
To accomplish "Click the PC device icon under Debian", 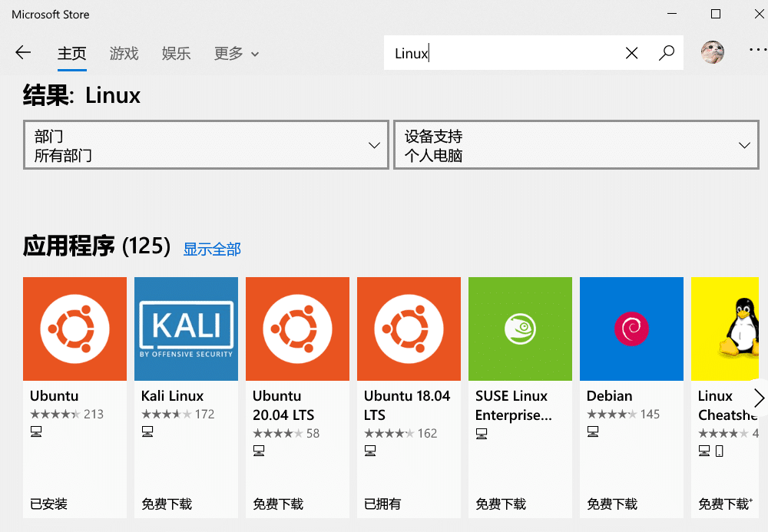I will 593,431.
